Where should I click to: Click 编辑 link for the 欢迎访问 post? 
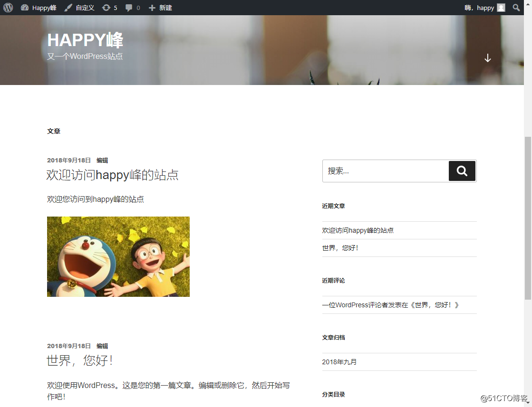102,161
